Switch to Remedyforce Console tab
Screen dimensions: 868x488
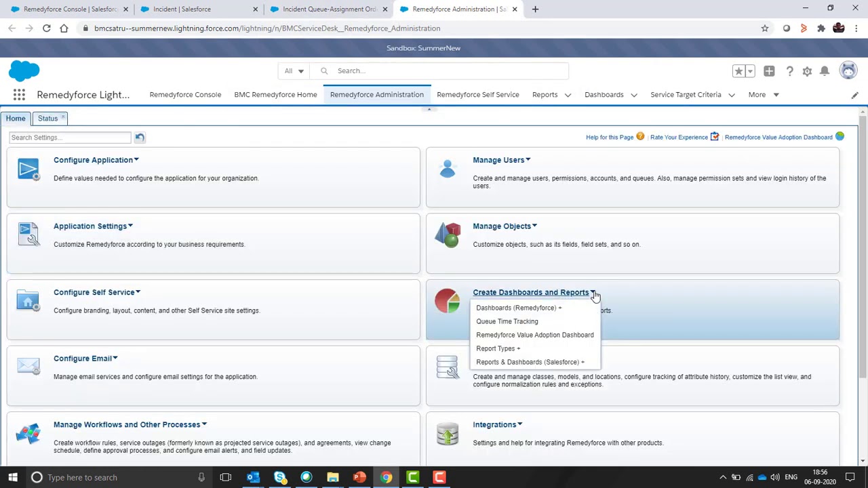185,95
